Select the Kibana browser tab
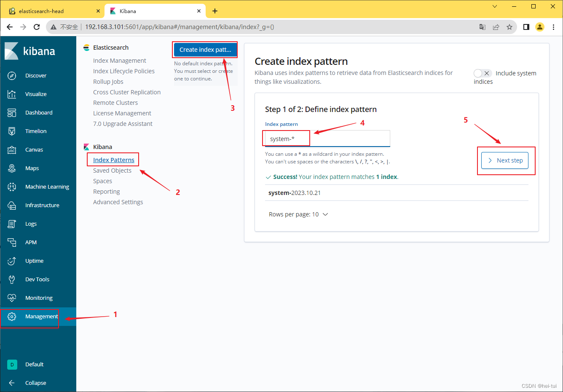Screen dimensions: 563x392 tap(155, 11)
